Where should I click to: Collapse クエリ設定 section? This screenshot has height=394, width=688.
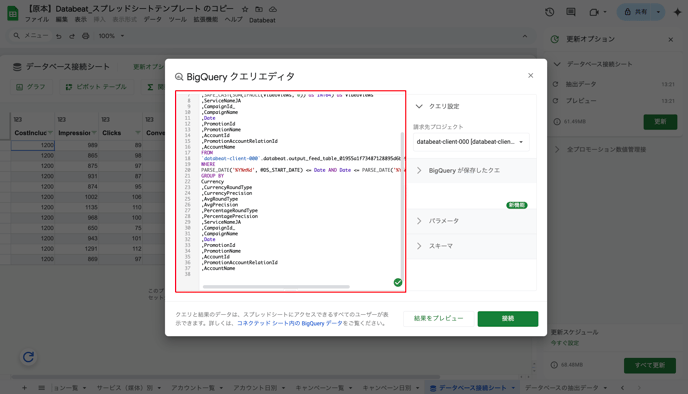(419, 106)
